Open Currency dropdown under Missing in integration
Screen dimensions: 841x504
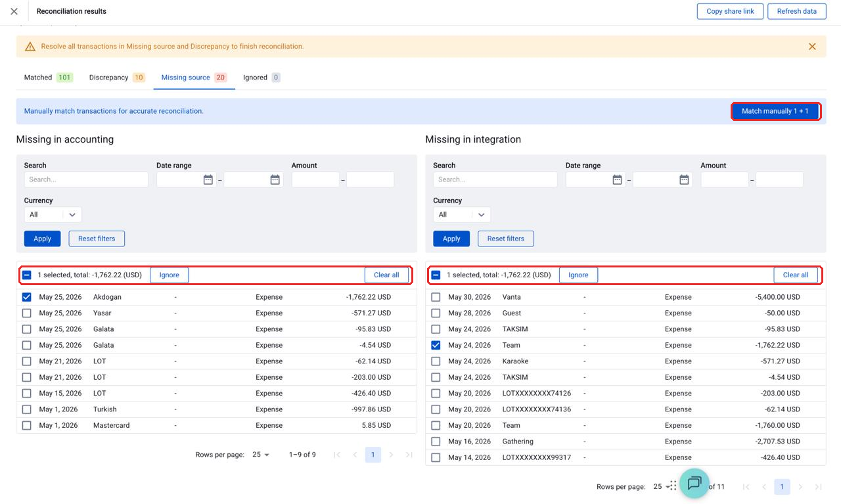coord(462,215)
